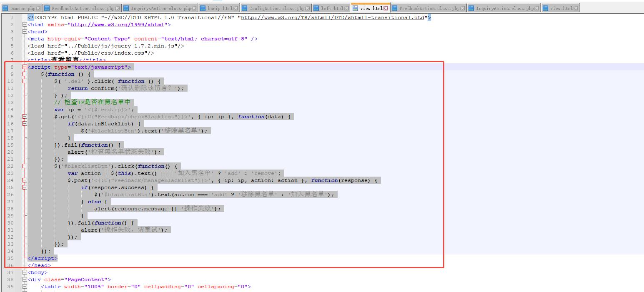The width and height of the screenshot is (644, 292).
Task: Fold the blacklistBtn click handler on line 22
Action: [25, 166]
